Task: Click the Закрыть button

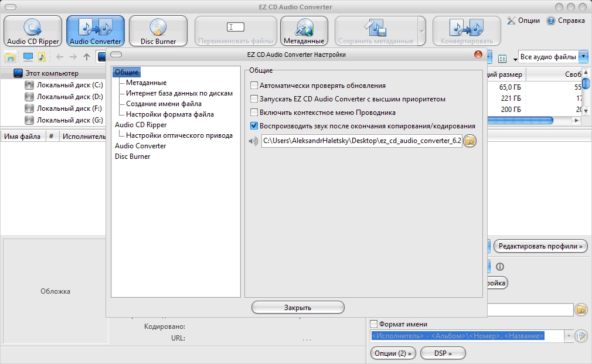Action: 298,307
